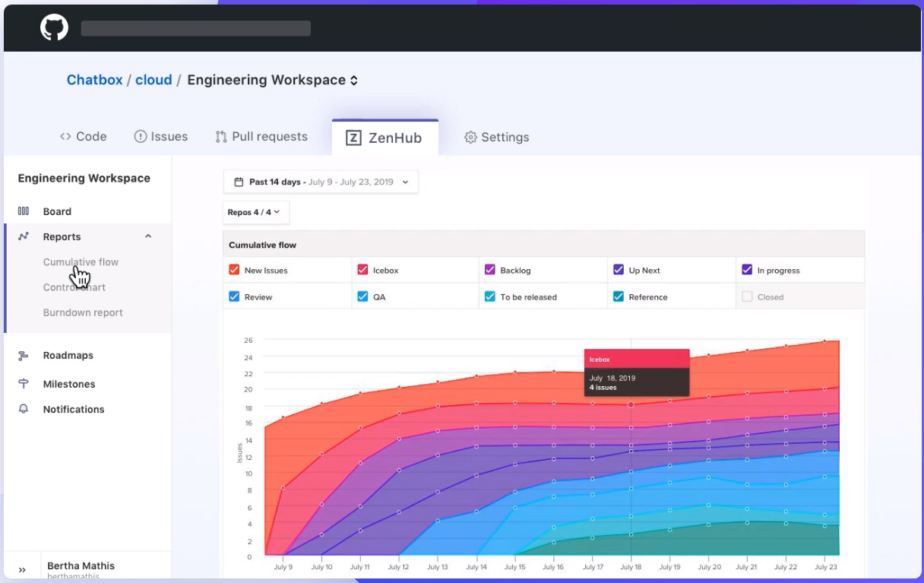Open the Settings tab
This screenshot has height=583, width=924.
pyautogui.click(x=497, y=138)
